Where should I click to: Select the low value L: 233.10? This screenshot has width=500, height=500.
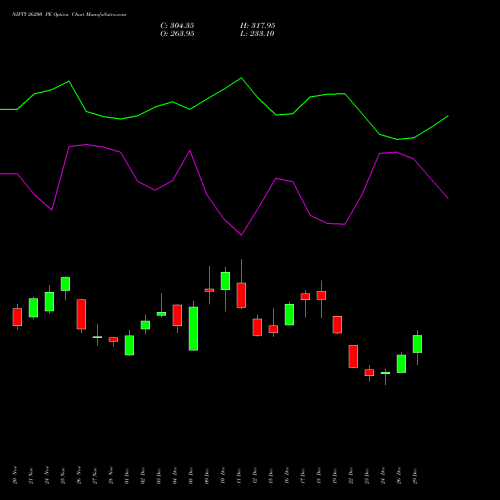[x=257, y=34]
